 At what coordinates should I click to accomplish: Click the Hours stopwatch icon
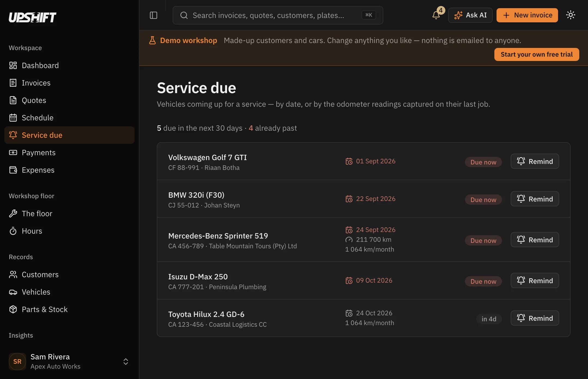(13, 231)
